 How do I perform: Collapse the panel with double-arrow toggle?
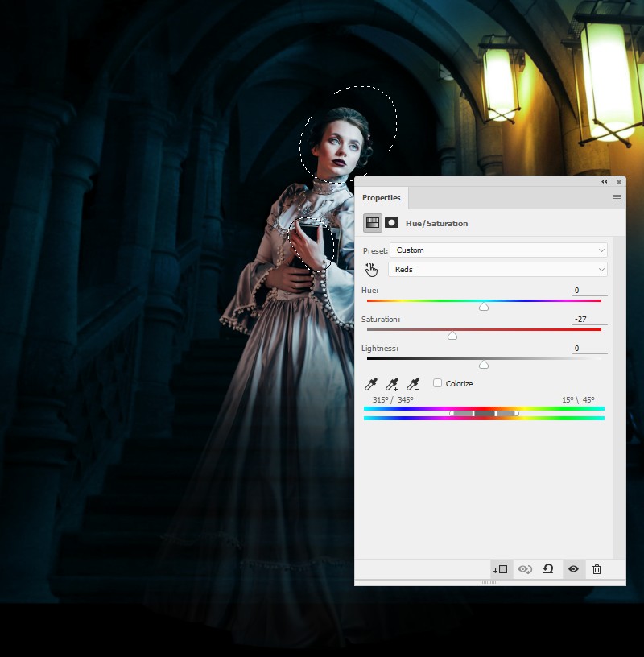pos(605,182)
